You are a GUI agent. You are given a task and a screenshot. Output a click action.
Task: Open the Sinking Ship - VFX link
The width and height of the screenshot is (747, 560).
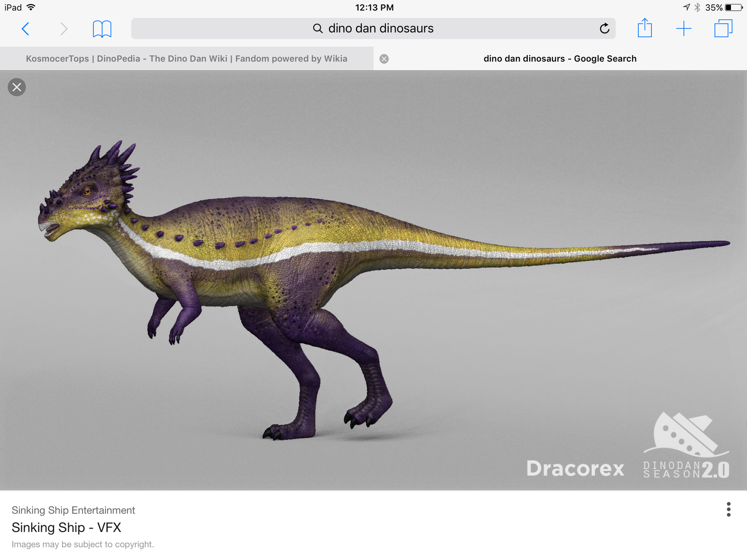pos(66,528)
